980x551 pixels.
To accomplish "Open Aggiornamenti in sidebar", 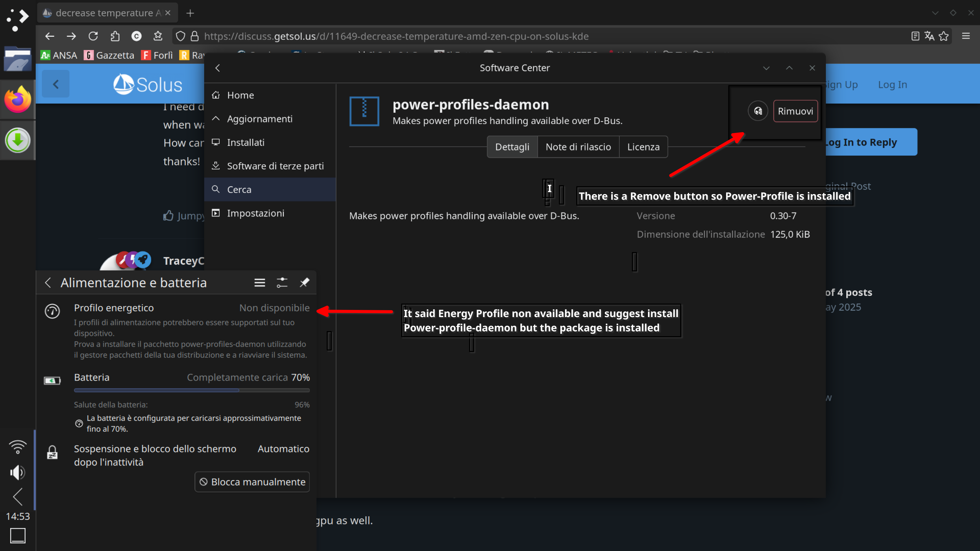I will (x=270, y=119).
